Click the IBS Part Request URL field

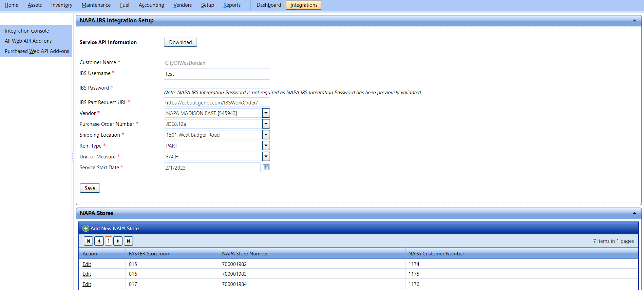pyautogui.click(x=217, y=102)
